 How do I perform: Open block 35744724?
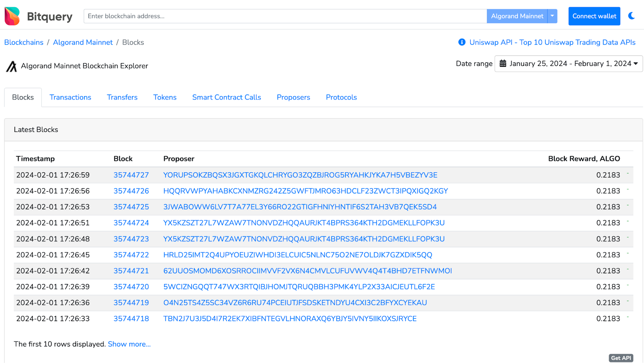[131, 223]
